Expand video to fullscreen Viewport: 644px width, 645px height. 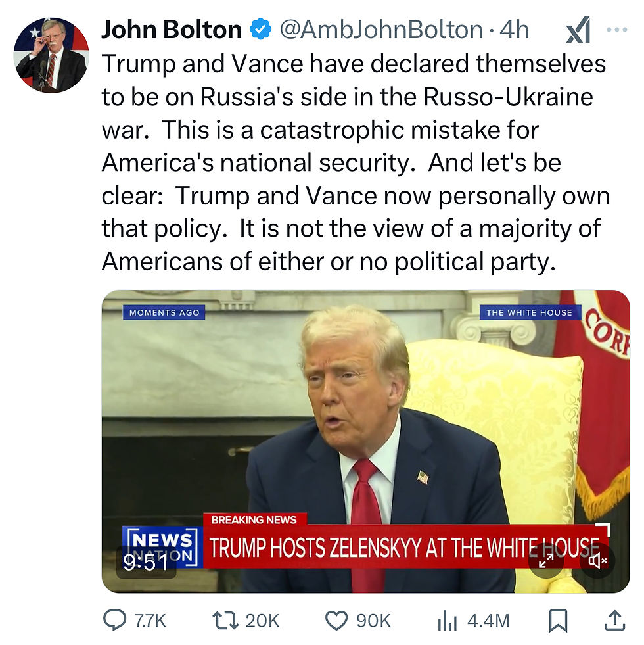pyautogui.click(x=546, y=560)
